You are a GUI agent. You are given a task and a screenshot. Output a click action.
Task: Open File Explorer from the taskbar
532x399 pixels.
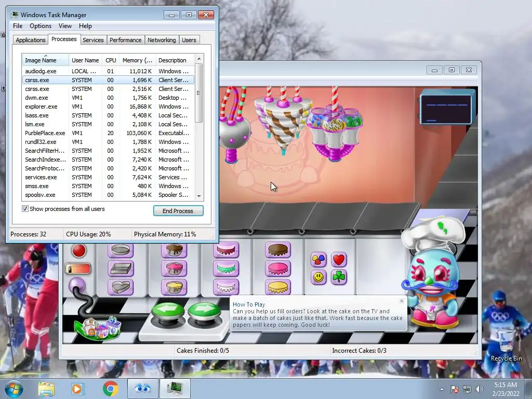[46, 389]
